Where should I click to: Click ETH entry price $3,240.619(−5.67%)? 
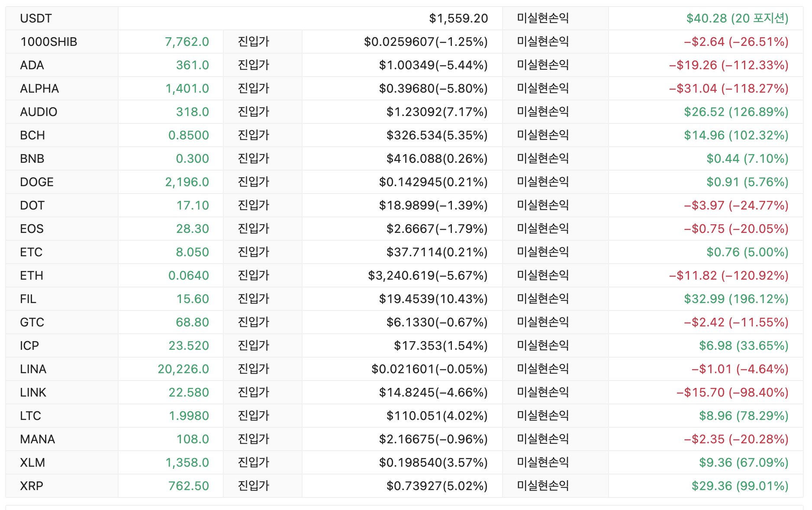(428, 275)
